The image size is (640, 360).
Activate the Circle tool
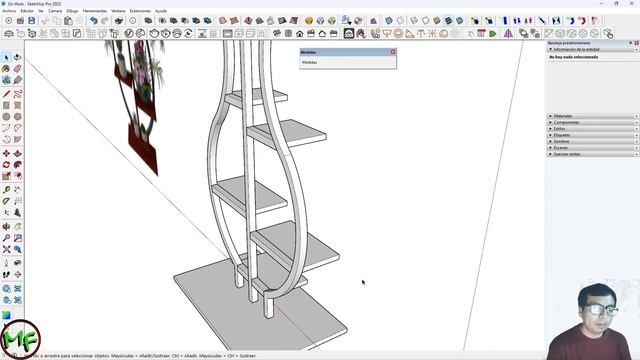click(6, 117)
